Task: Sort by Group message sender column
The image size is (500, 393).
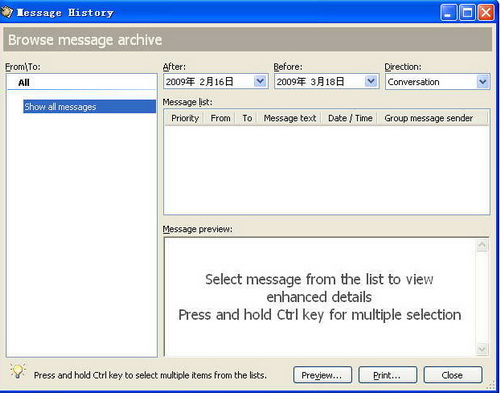Action: [x=432, y=118]
